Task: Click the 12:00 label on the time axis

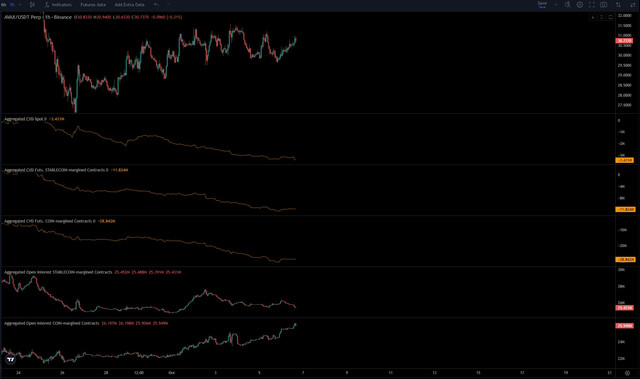Action: coord(139,372)
